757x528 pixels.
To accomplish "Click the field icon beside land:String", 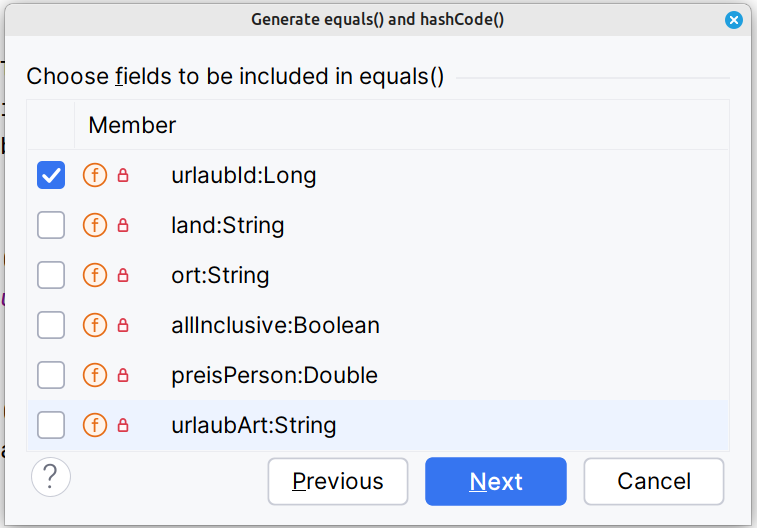I will pos(94,226).
